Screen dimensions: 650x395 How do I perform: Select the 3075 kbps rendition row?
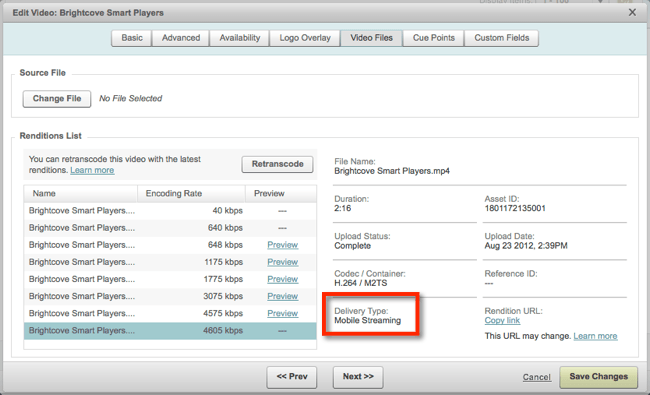point(170,296)
